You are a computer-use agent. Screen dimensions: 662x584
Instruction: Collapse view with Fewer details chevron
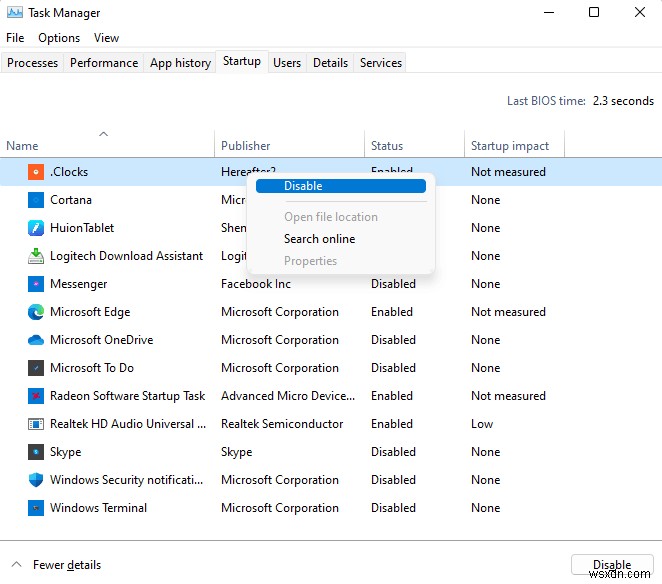16,565
